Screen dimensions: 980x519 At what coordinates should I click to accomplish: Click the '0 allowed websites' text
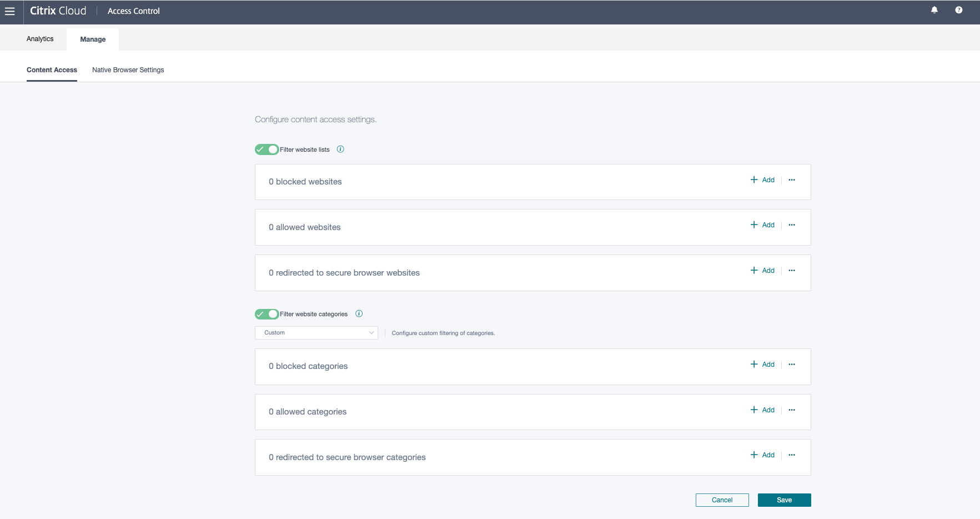tap(305, 227)
